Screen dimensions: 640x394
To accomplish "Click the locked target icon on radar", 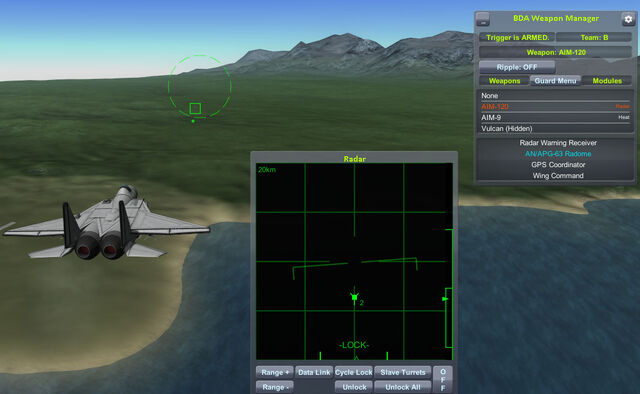I will tap(354, 298).
